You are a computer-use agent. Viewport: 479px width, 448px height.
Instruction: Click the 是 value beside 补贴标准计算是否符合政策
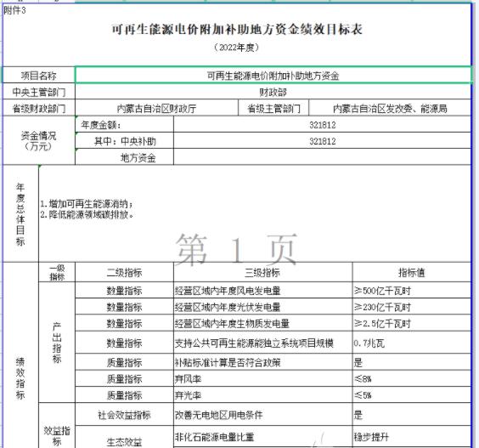click(412, 362)
